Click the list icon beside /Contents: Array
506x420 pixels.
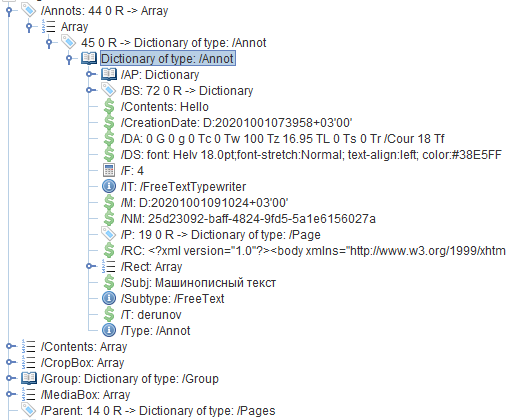click(x=29, y=347)
